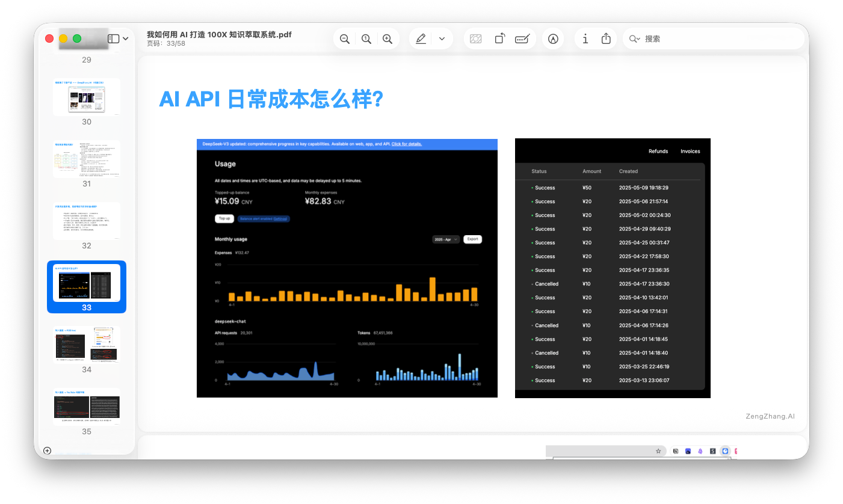
Task: Zoom in using the plus magnifier icon
Action: [x=388, y=38]
